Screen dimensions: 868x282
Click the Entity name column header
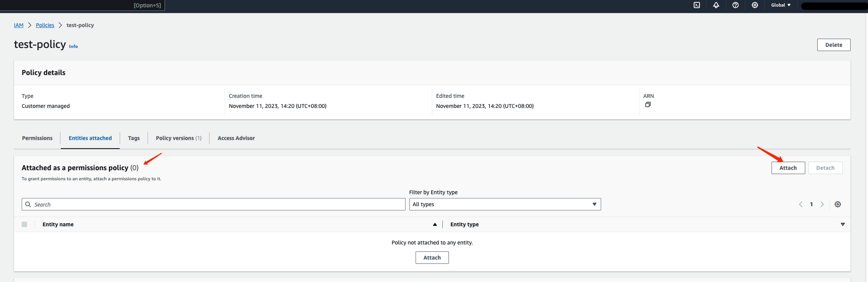(58, 224)
